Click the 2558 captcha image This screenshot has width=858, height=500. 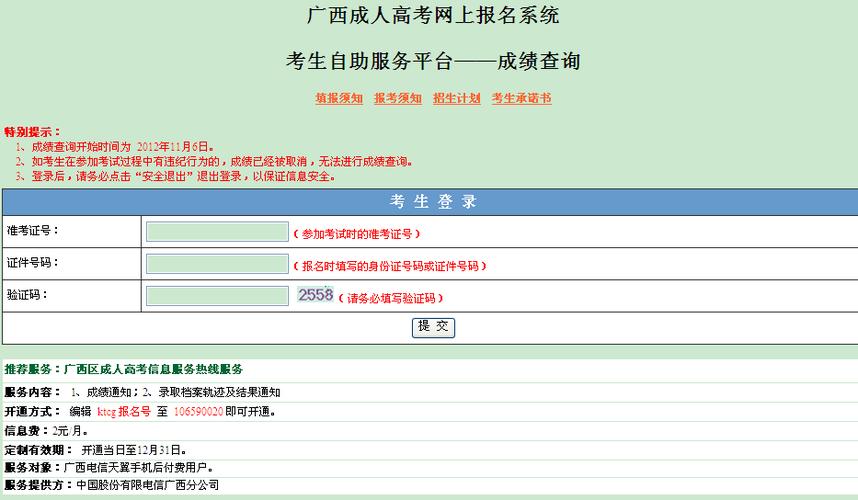click(315, 294)
